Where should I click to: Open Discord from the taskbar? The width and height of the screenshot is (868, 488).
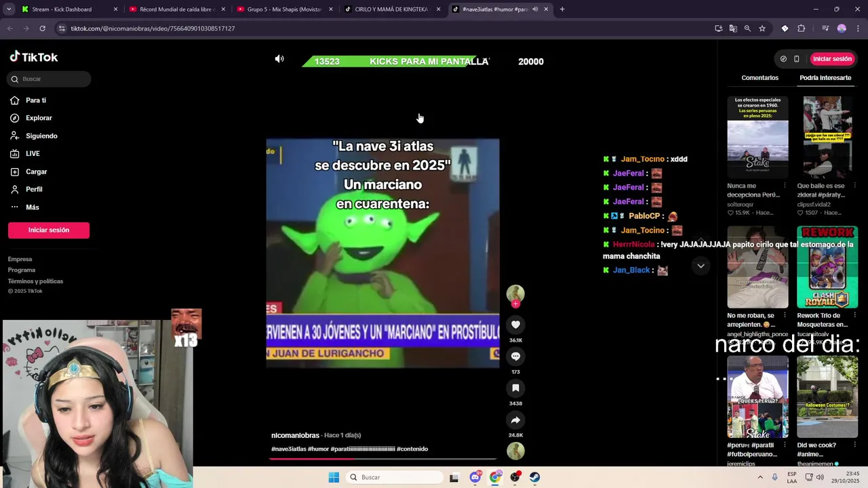pos(475,477)
